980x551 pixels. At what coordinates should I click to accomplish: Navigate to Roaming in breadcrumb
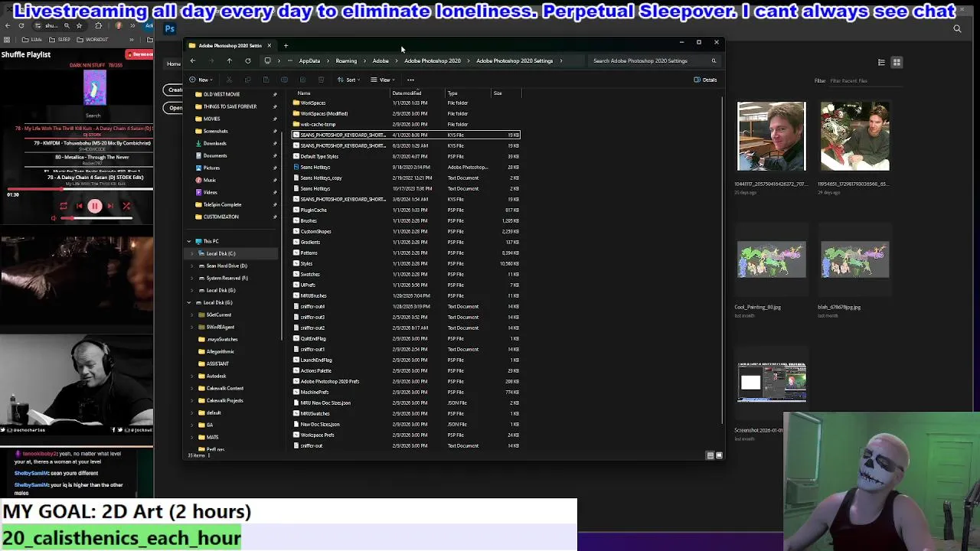click(x=346, y=60)
